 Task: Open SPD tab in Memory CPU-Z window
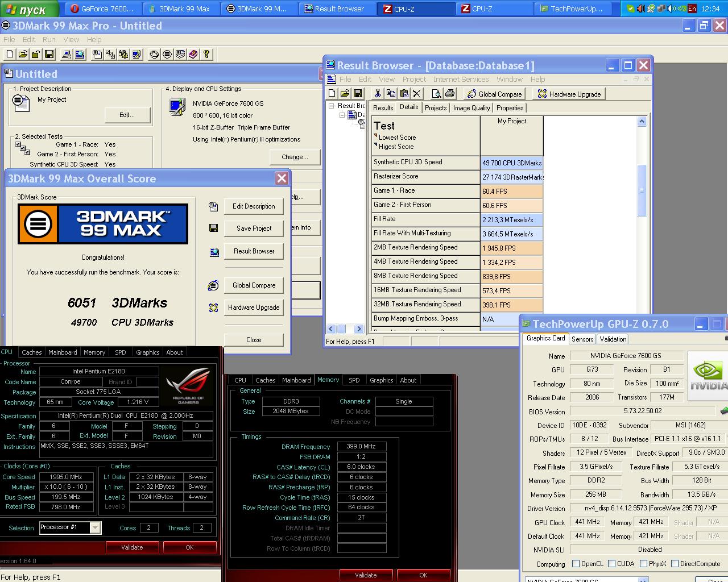354,380
